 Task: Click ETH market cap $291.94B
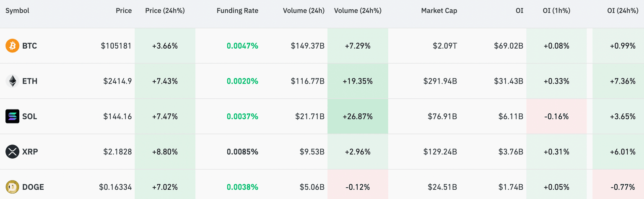point(440,81)
